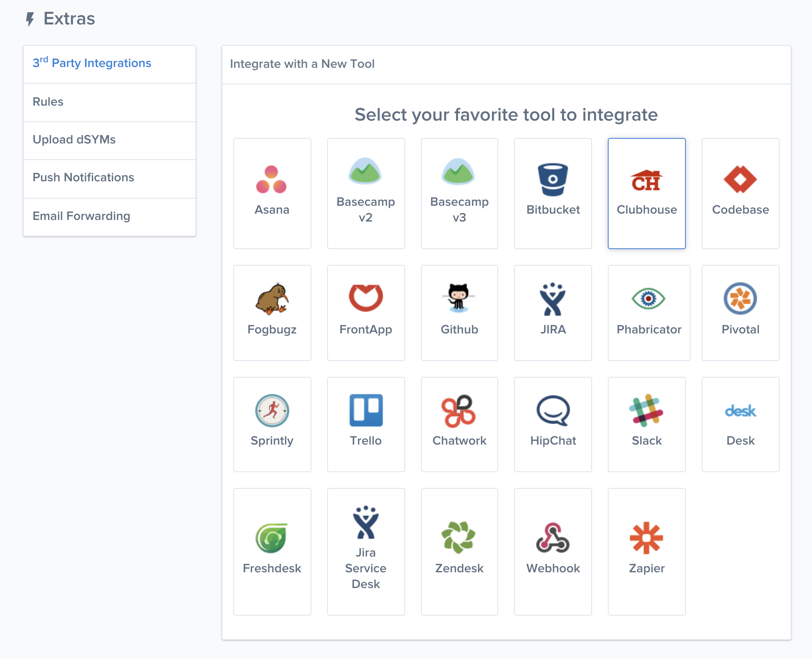812x659 pixels.
Task: Click the Zendesk label
Action: (459, 568)
